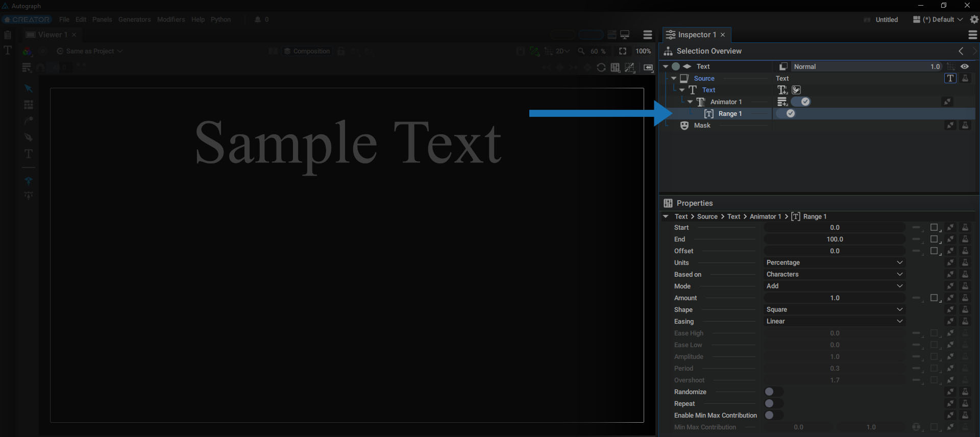Viewport: 980px width, 437px height.
Task: Select the arrow selection tool in viewer
Action: [x=29, y=88]
